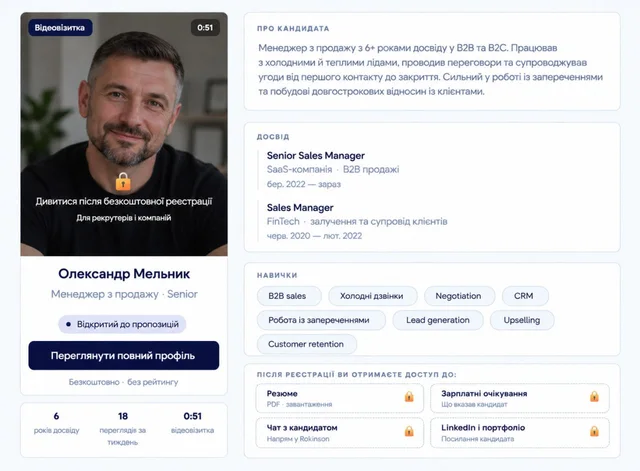The width and height of the screenshot is (640, 471).
Task: Click the candidate name Олександр Мельник
Action: [124, 273]
